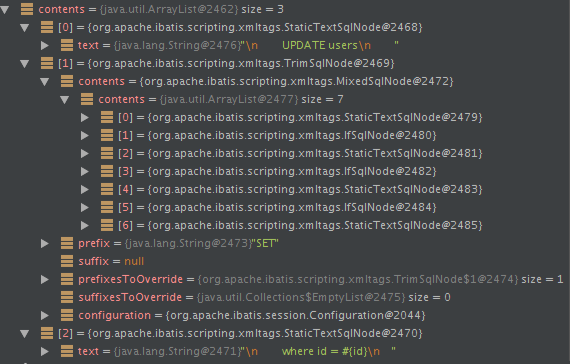The height and width of the screenshot is (364, 570).
Task: Select the StaticTextSqlNode@2483 row
Action: point(285,189)
